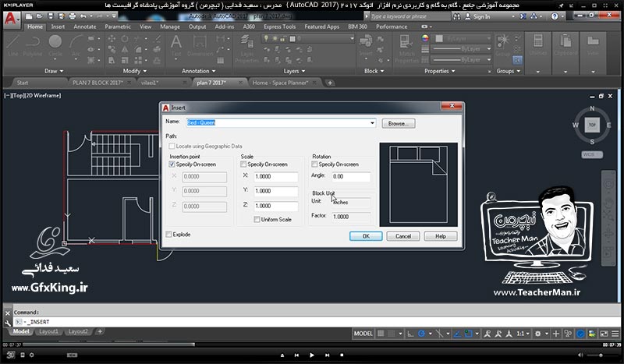
Task: Select the Arc tool in Draw panel
Action: click(76, 46)
